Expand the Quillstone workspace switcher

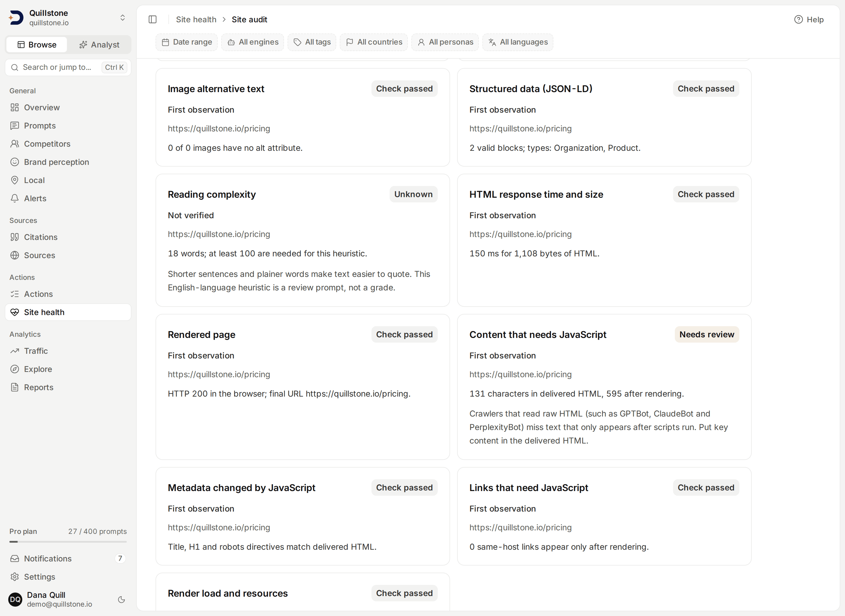point(122,18)
